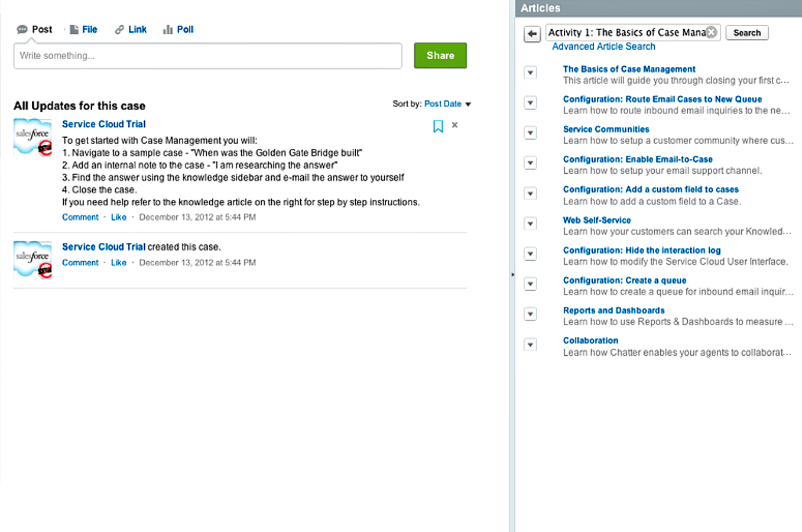Image resolution: width=802 pixels, height=532 pixels.
Task: Switch to the File tab
Action: [x=83, y=30]
